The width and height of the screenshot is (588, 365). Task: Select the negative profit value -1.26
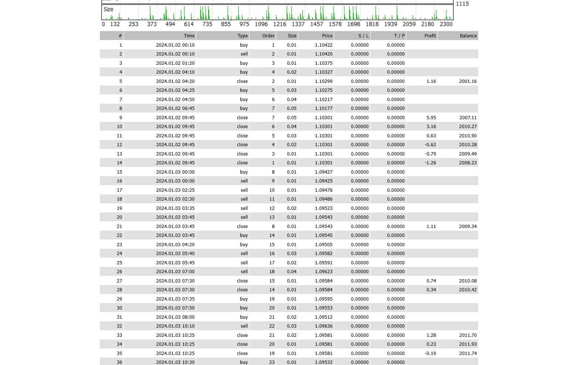(x=430, y=163)
